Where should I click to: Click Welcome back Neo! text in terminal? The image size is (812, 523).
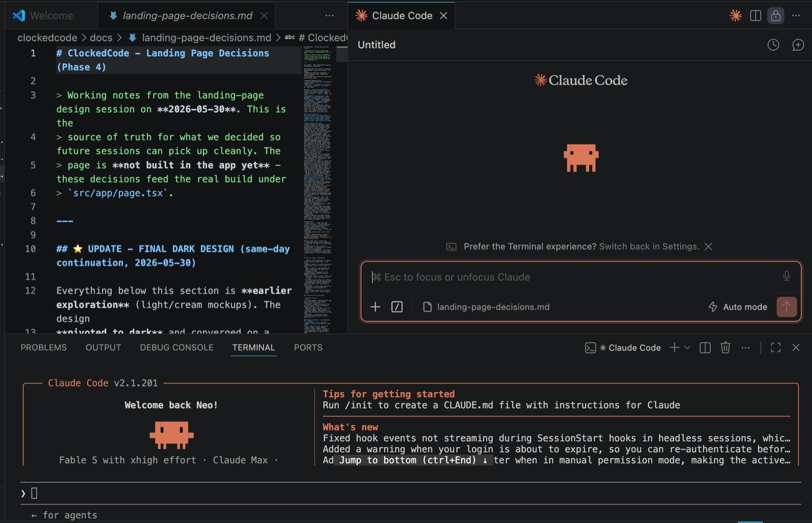(x=172, y=405)
